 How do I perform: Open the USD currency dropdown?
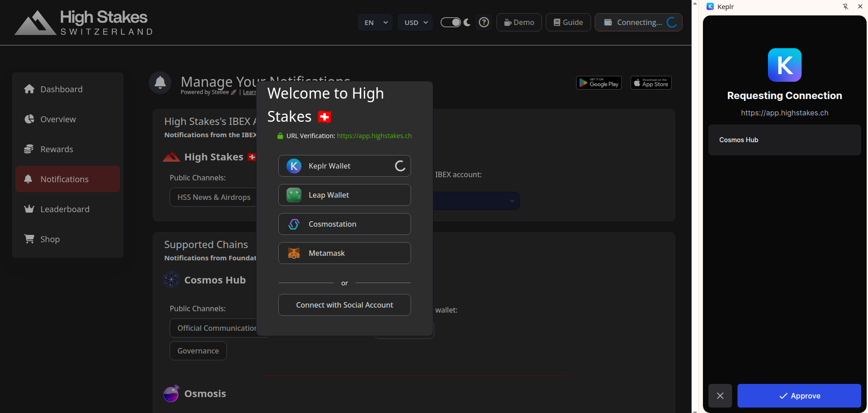coord(415,22)
